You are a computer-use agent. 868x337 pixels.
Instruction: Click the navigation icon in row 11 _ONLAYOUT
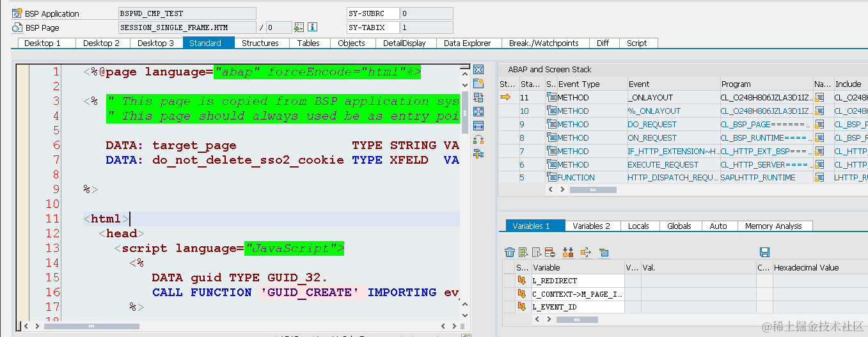821,97
